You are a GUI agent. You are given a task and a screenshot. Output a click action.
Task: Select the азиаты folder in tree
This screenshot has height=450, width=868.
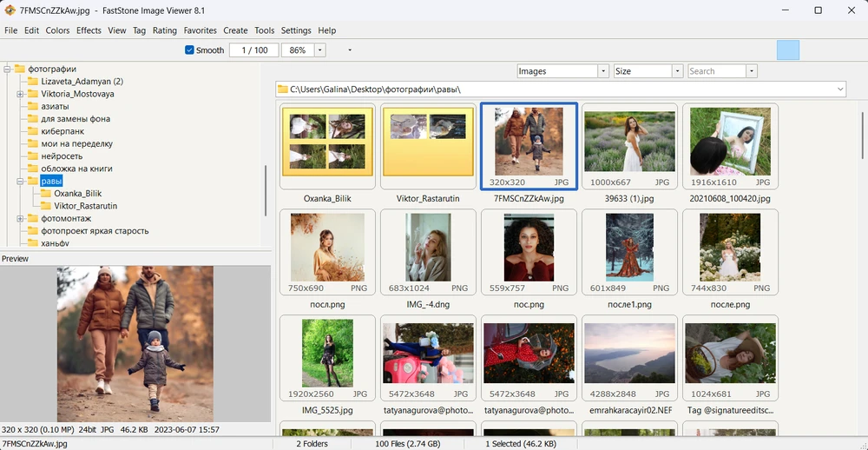(55, 106)
